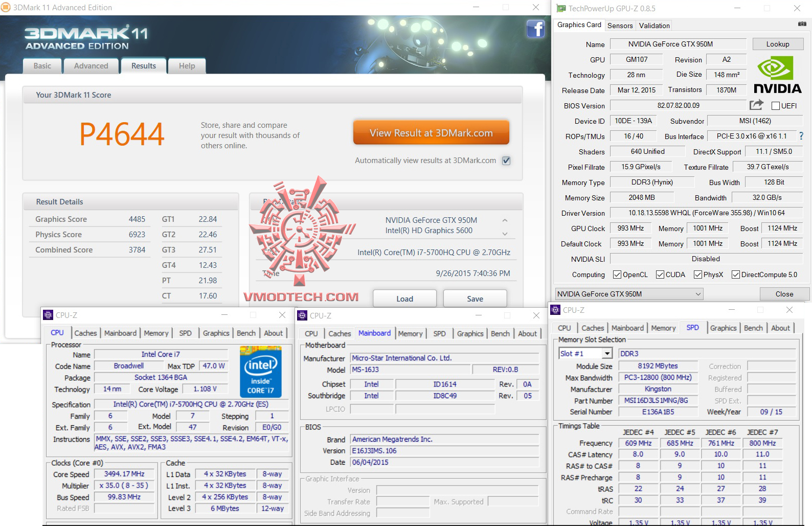The height and width of the screenshot is (526, 812).
Task: Click View Result at 3DMark.com button
Action: point(431,133)
